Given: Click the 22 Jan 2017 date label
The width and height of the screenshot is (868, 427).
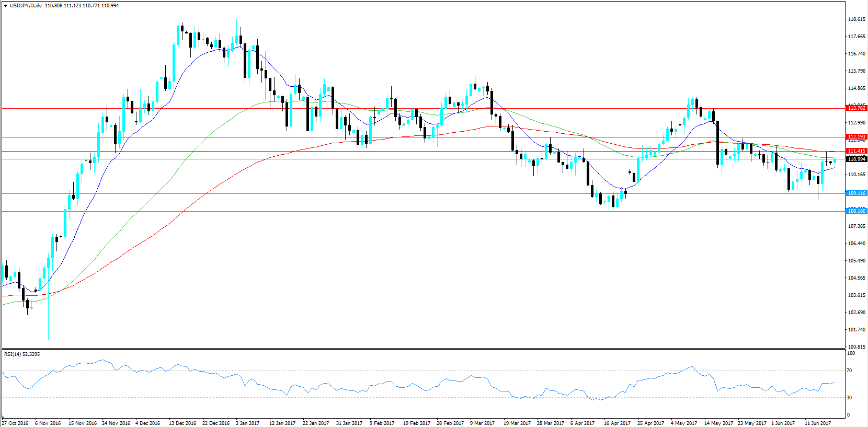Looking at the screenshot, I should click(x=316, y=423).
